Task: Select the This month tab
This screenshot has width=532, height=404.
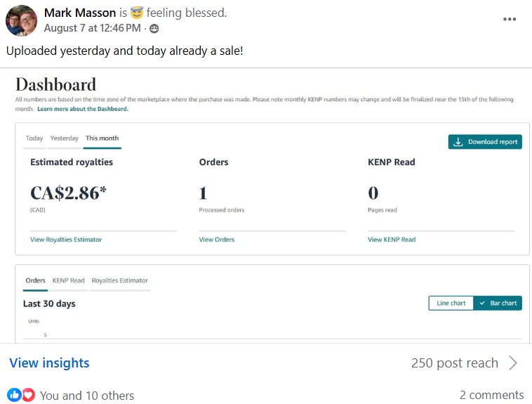Action: pyautogui.click(x=102, y=138)
